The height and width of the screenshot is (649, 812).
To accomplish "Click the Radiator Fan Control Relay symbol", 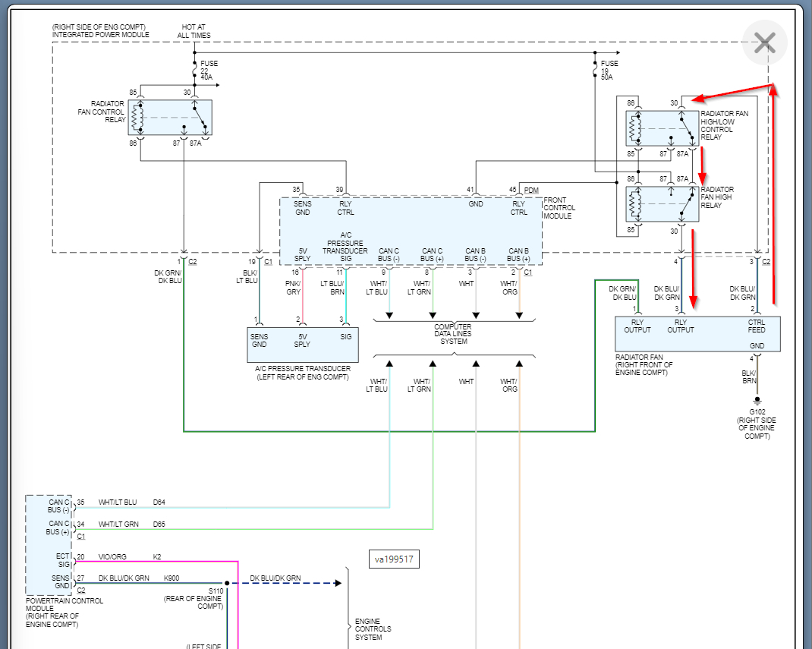I will click(171, 118).
